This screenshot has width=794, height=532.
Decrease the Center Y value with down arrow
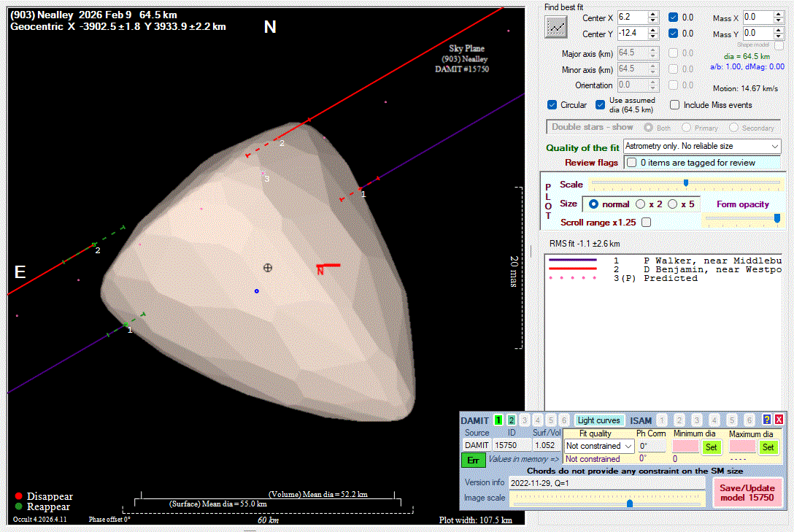[653, 37]
